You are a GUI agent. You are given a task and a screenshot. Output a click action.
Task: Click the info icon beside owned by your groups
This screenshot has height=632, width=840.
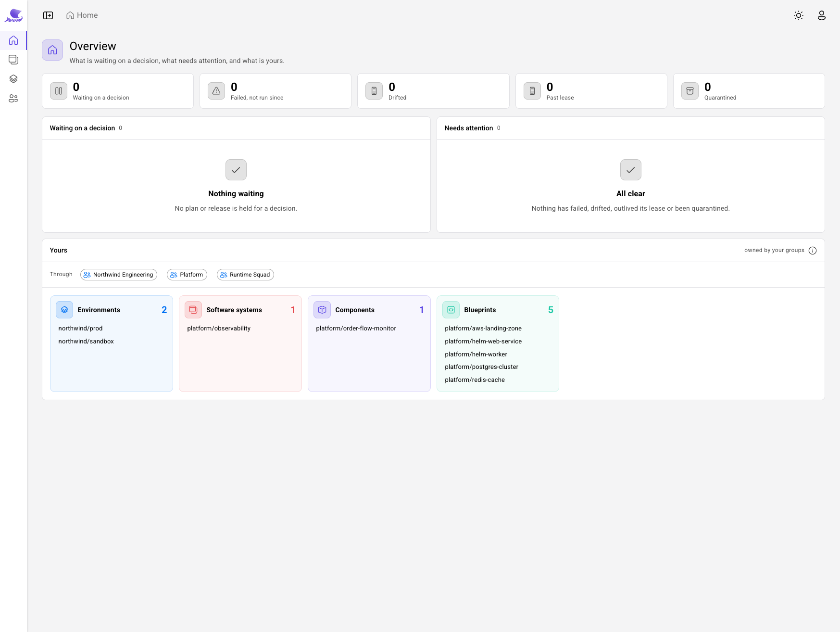pyautogui.click(x=813, y=251)
